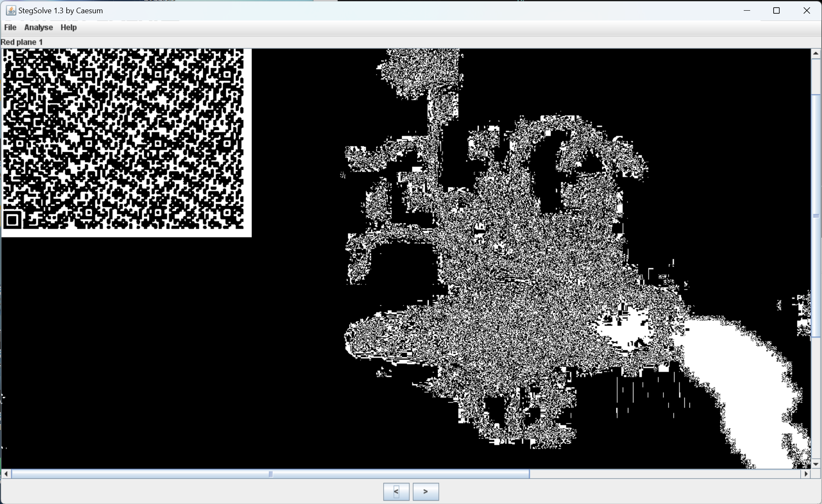The width and height of the screenshot is (822, 504).
Task: Minimize the StegSolve window
Action: tap(747, 10)
